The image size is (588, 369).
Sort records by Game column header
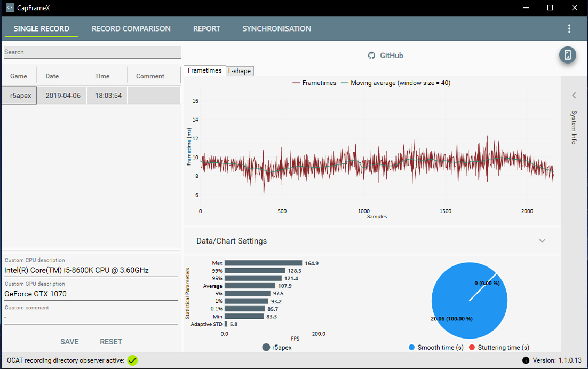point(19,76)
